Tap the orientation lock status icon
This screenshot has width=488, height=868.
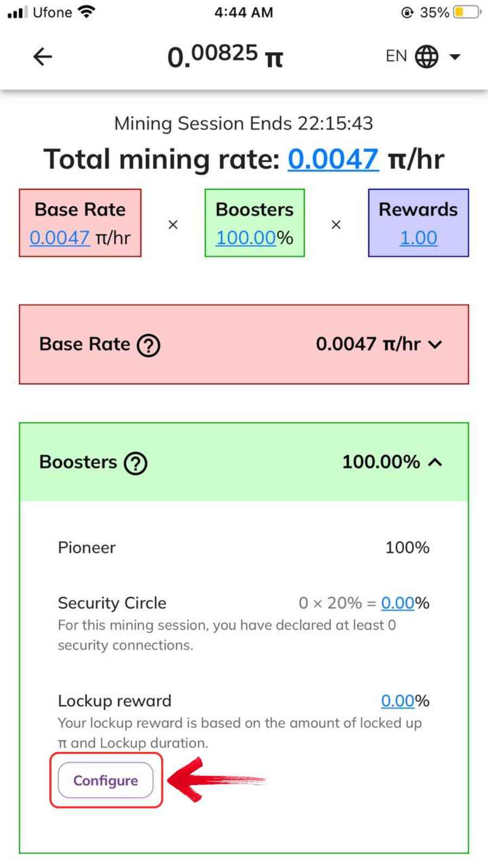pos(407,12)
